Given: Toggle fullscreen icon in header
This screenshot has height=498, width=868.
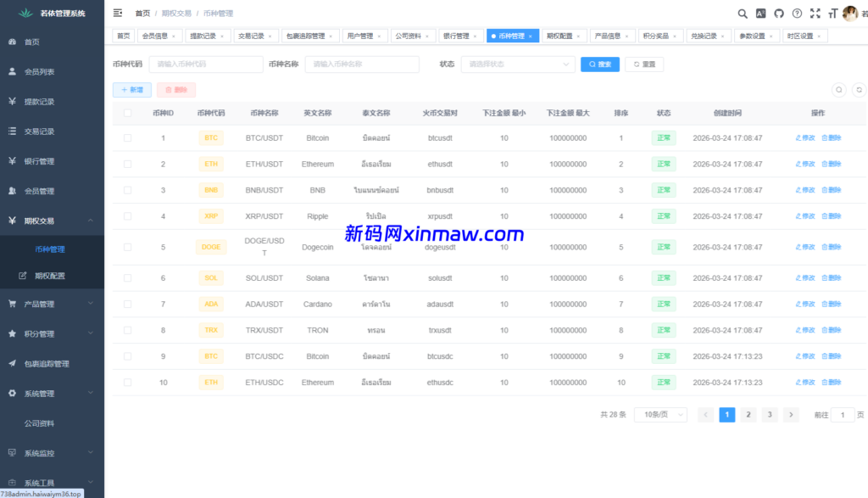Looking at the screenshot, I should tap(815, 14).
